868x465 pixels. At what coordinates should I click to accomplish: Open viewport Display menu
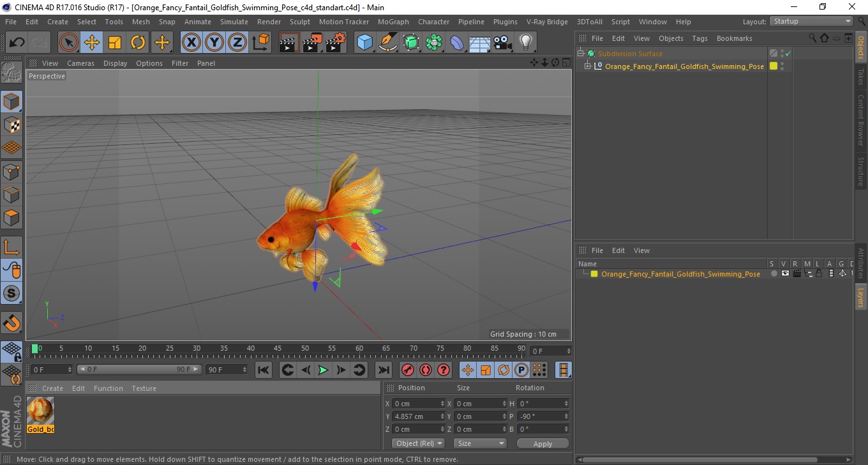115,63
